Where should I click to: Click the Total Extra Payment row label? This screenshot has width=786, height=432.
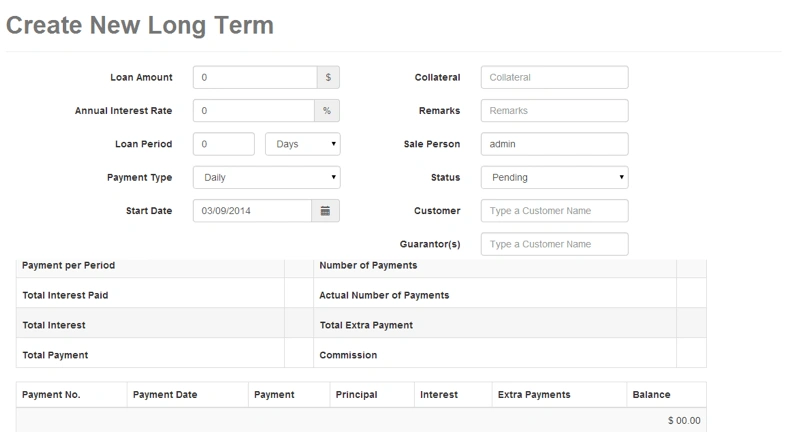(x=366, y=325)
